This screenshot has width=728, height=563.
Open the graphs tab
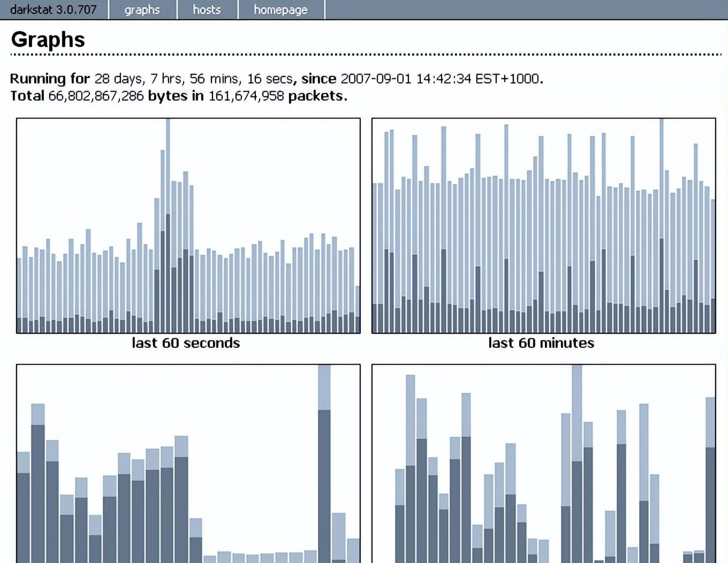142,10
